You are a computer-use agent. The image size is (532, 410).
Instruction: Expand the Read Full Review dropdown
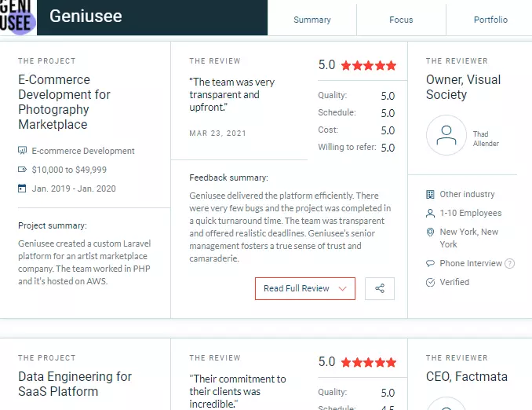(x=305, y=289)
